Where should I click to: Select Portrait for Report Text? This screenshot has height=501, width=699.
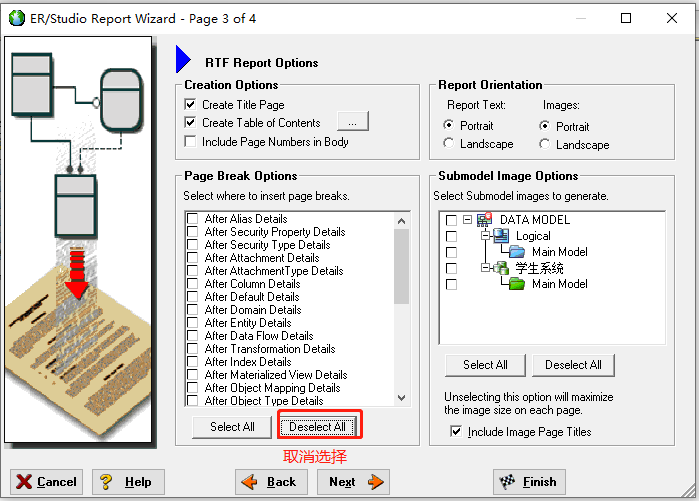[448, 125]
